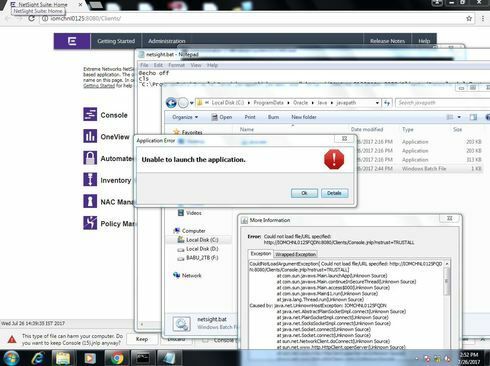
Task: Open the View menu in Notepad
Action: pyautogui.click(x=196, y=65)
